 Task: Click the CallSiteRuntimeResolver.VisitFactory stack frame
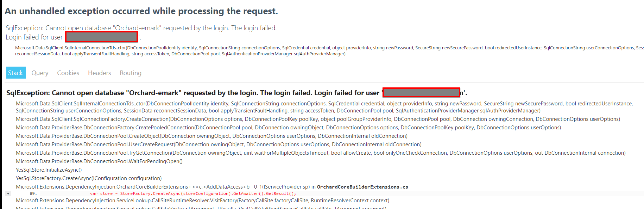click(202, 200)
